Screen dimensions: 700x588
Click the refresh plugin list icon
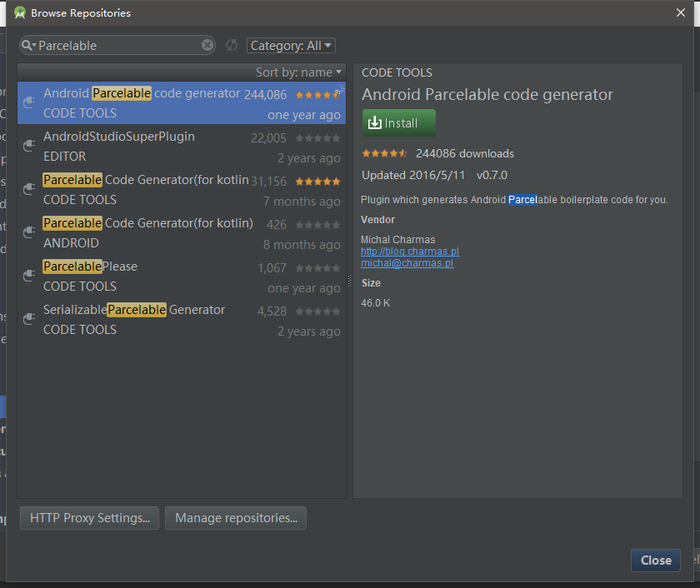tap(232, 46)
